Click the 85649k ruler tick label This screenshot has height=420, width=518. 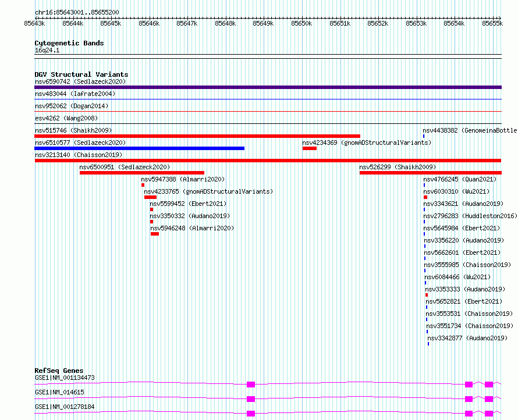(x=263, y=23)
